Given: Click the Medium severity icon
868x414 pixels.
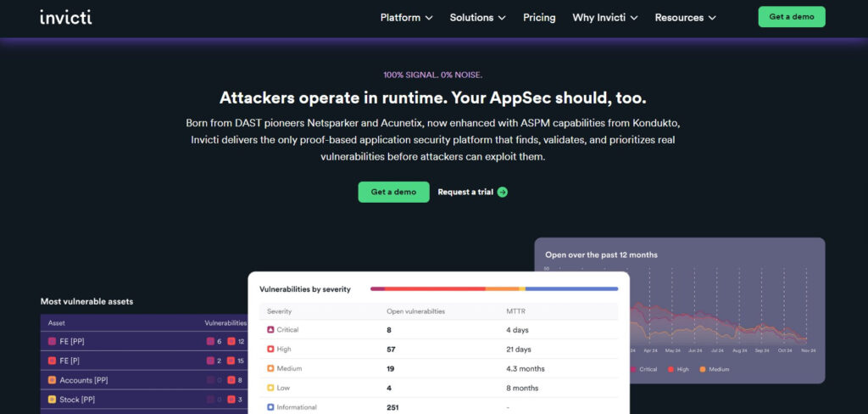Looking at the screenshot, I should [270, 368].
